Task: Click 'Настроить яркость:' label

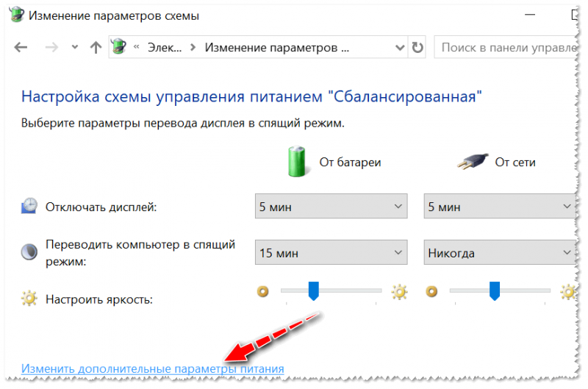Action: pyautogui.click(x=99, y=299)
